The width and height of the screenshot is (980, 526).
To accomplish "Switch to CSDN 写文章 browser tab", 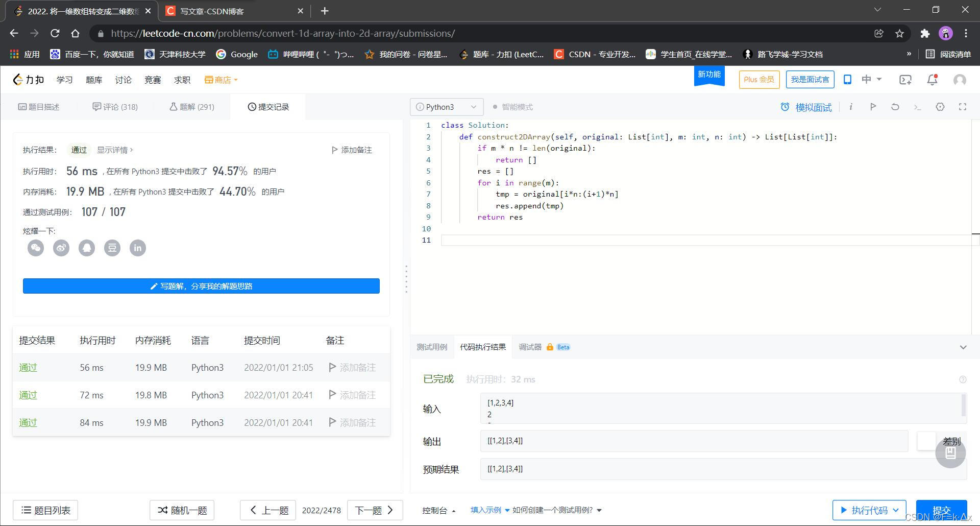I will [235, 11].
